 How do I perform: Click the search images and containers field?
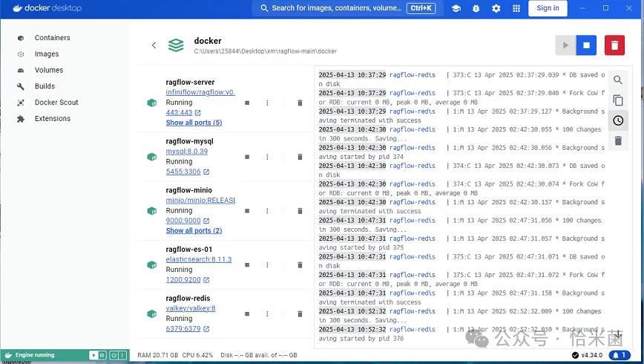pyautogui.click(x=347, y=8)
